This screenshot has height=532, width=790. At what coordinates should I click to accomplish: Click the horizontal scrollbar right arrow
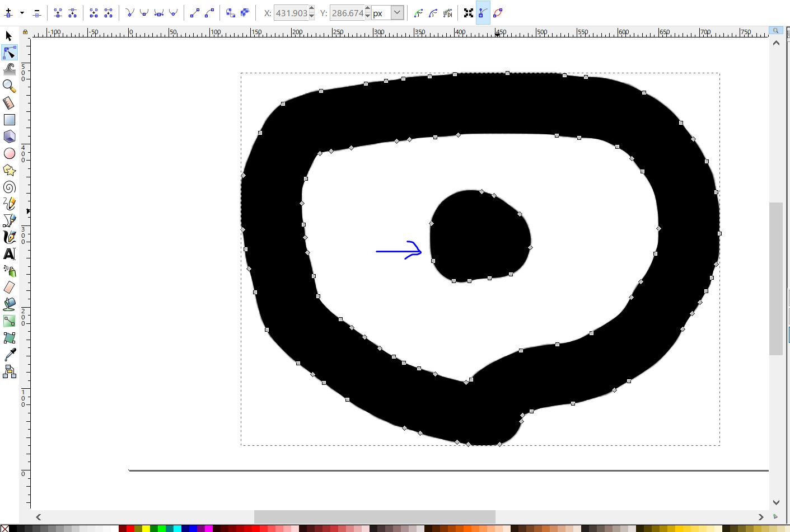point(761,517)
